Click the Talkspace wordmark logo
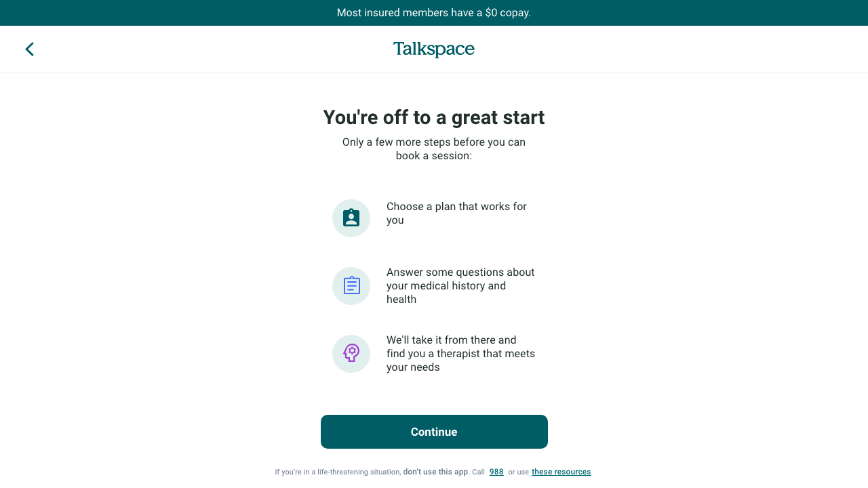Screen dimensions: 868x488 pos(433,48)
